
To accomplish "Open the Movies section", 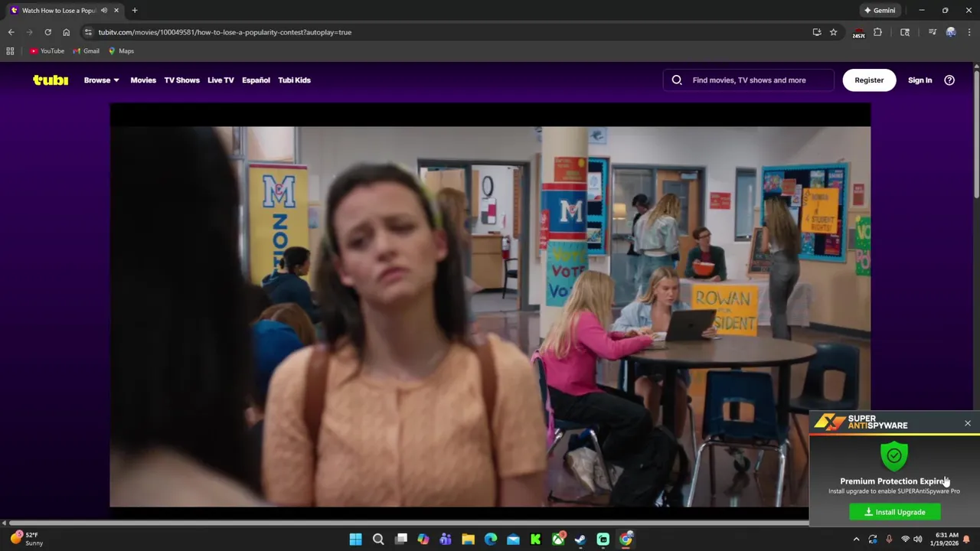I will pyautogui.click(x=143, y=80).
